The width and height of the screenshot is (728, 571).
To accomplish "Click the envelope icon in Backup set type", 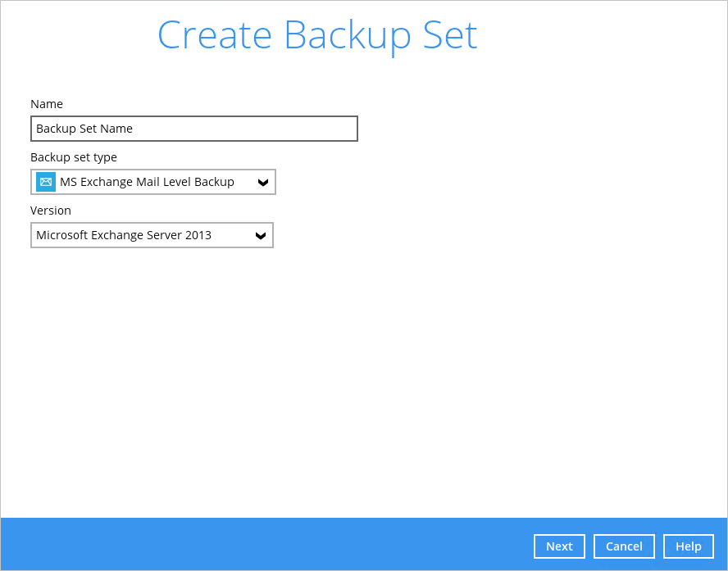I will [46, 182].
